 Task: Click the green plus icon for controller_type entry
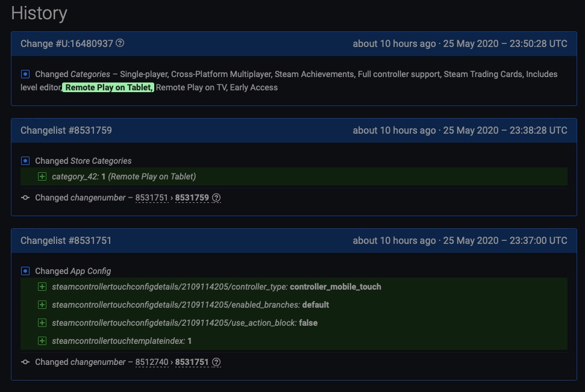42,287
